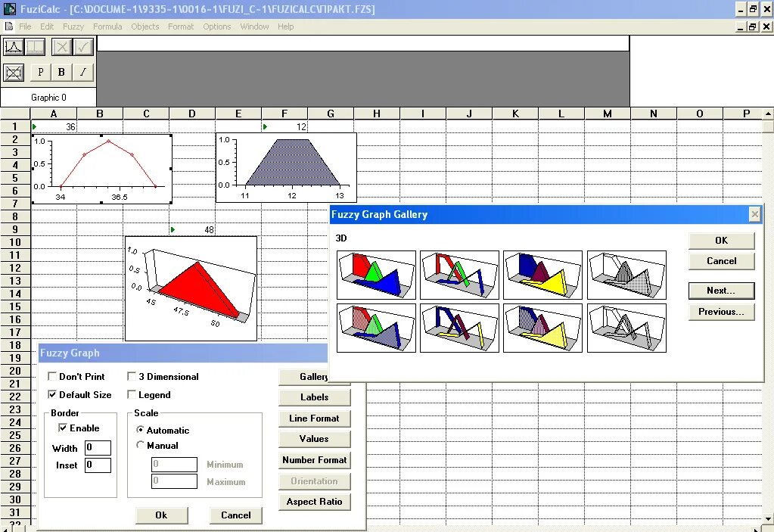The height and width of the screenshot is (532, 774).
Task: Open the Values button
Action: pos(315,439)
